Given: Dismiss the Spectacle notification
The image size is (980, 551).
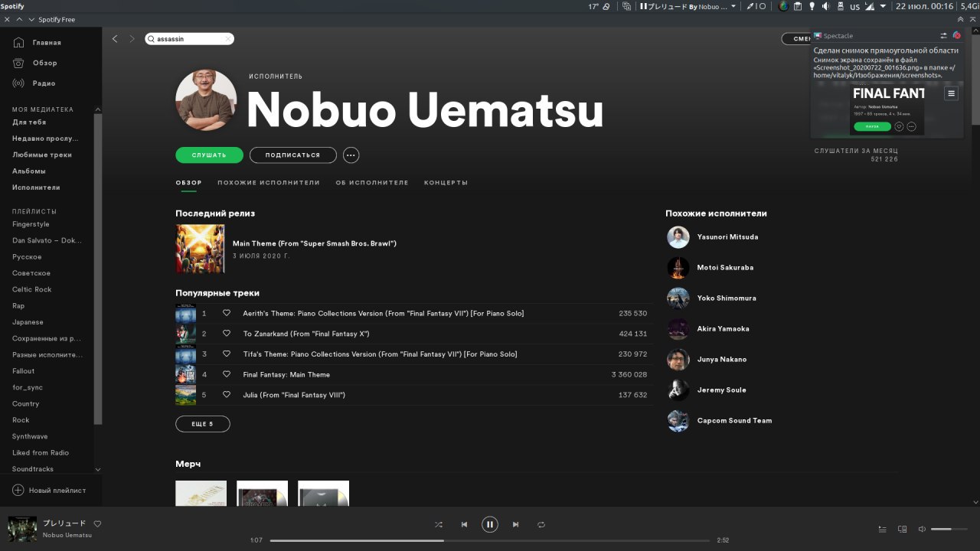Looking at the screenshot, I should pyautogui.click(x=957, y=35).
